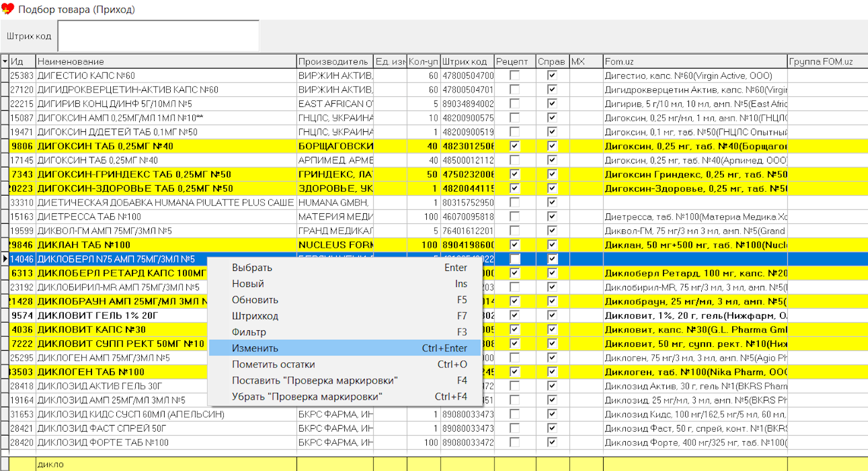Uncheck Справ checkbox for ДИГОКСИН ТАБ 0,25МГ №40 Борщаговский
The height and width of the screenshot is (471, 868).
click(x=552, y=146)
